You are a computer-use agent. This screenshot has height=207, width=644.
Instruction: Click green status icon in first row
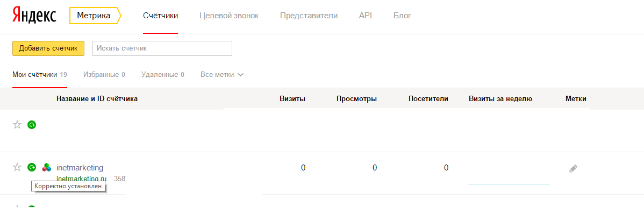pyautogui.click(x=32, y=124)
